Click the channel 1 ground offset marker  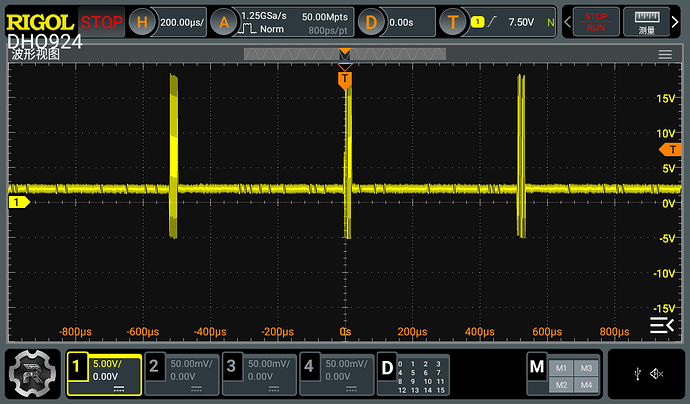tap(19, 202)
